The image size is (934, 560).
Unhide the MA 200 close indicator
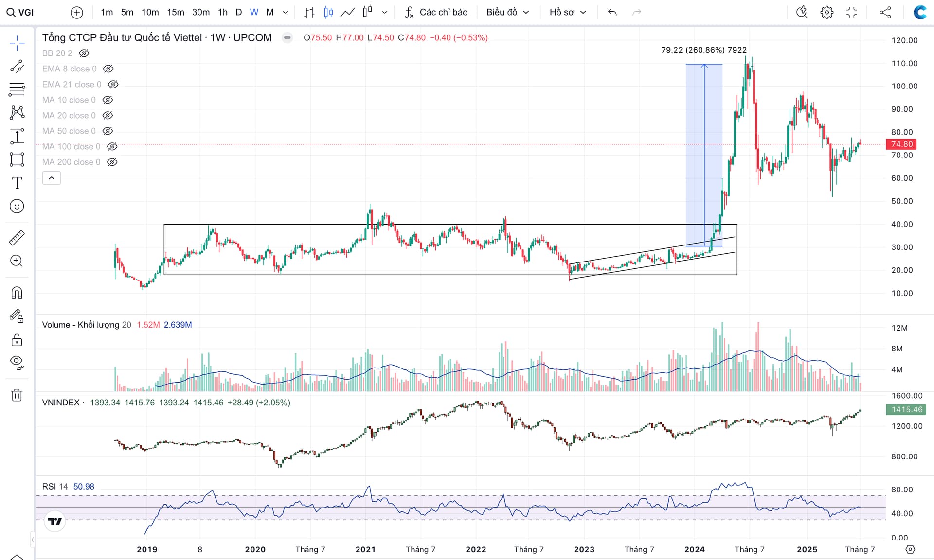112,162
